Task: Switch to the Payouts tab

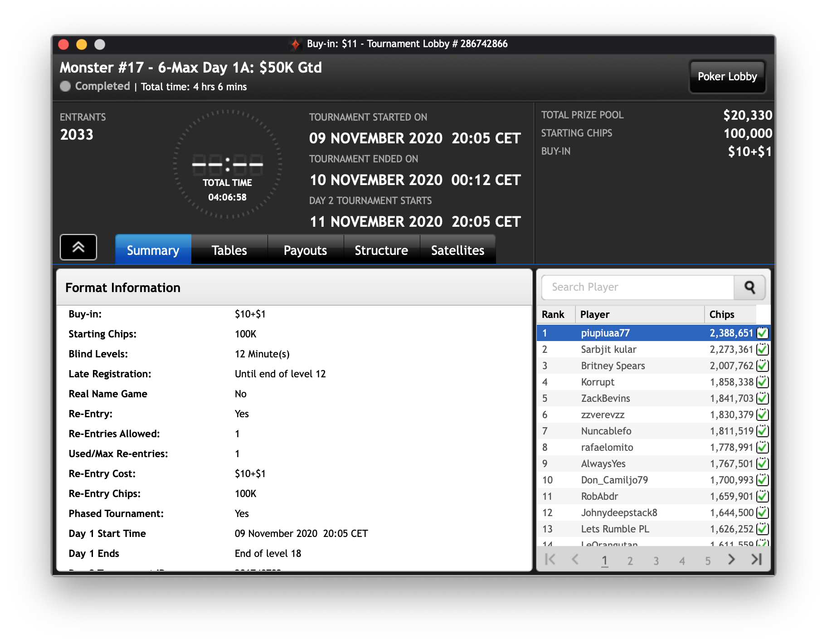Action: 305,250
